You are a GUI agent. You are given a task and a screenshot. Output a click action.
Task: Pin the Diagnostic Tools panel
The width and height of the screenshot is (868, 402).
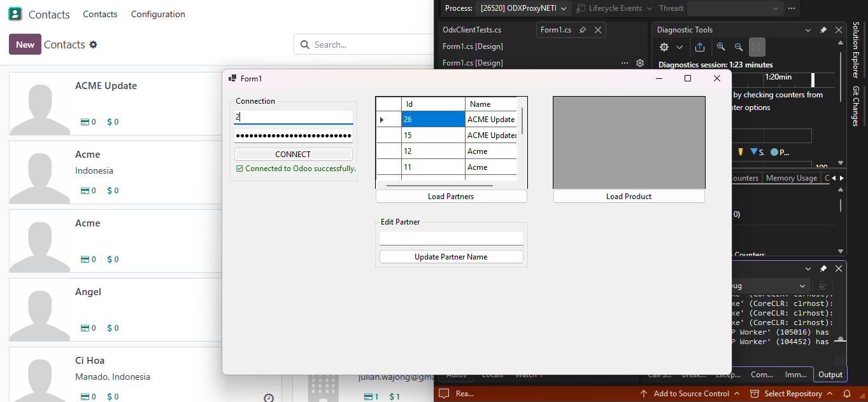tap(823, 29)
